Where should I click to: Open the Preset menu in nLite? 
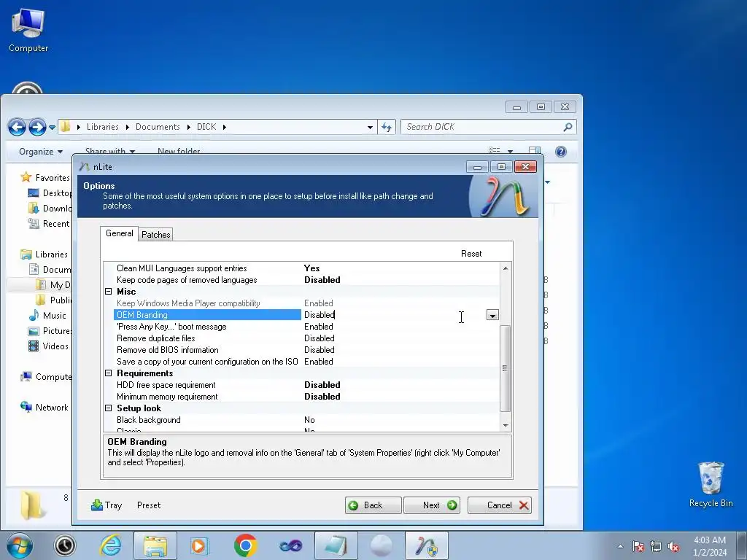click(x=149, y=505)
